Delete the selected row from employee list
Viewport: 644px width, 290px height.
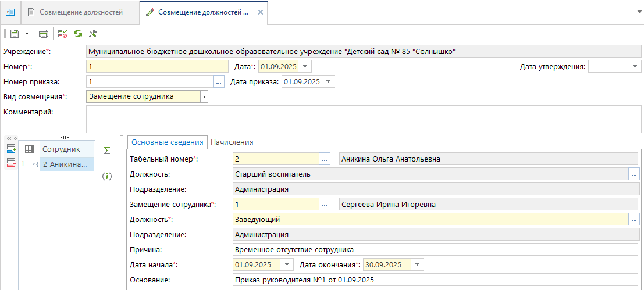tap(11, 163)
